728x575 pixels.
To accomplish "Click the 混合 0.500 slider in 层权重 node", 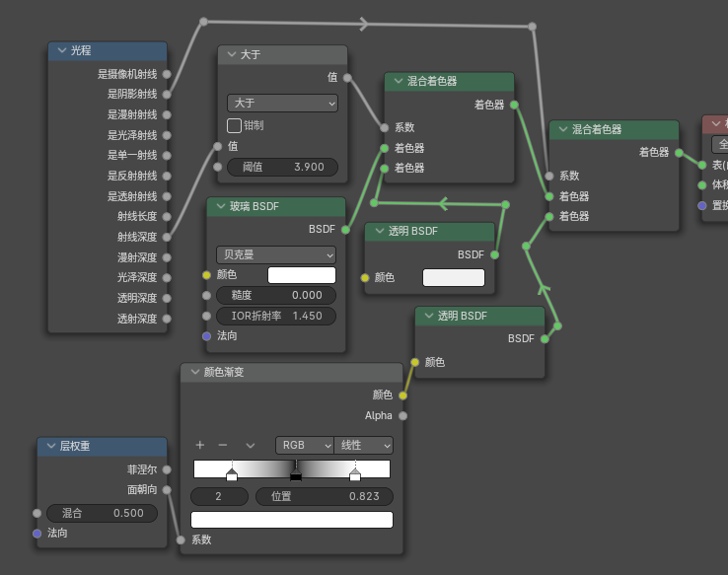I will [x=103, y=513].
